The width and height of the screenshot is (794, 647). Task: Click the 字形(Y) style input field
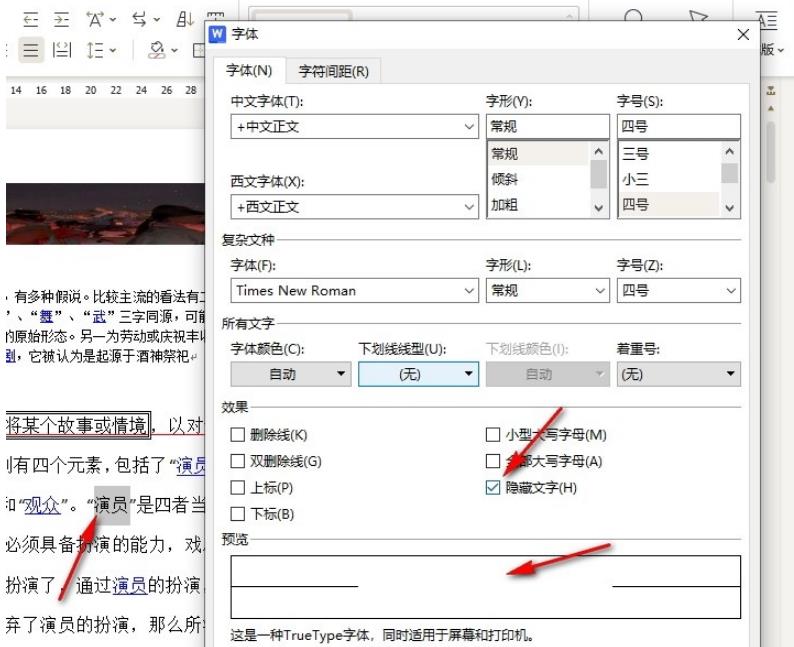[548, 127]
